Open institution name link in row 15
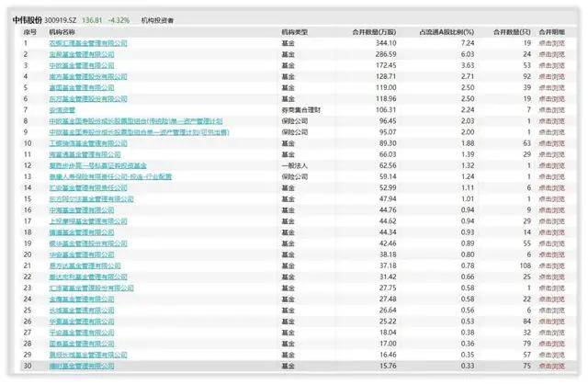588x384 pixels. 92,198
